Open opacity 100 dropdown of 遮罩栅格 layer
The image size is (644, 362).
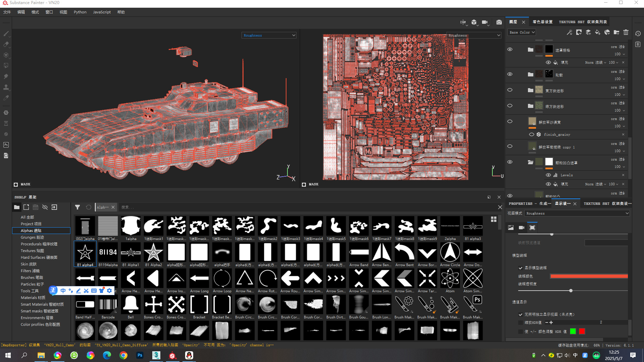[x=620, y=54]
